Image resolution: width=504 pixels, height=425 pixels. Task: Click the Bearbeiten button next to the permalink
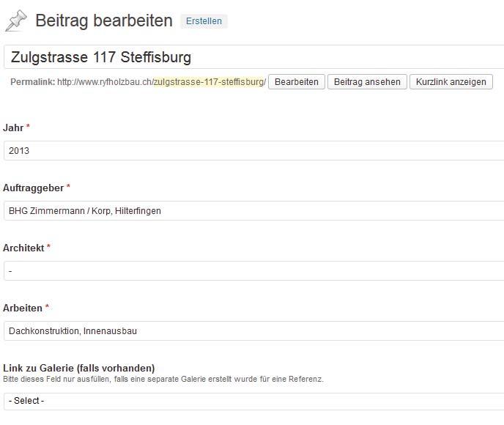297,82
